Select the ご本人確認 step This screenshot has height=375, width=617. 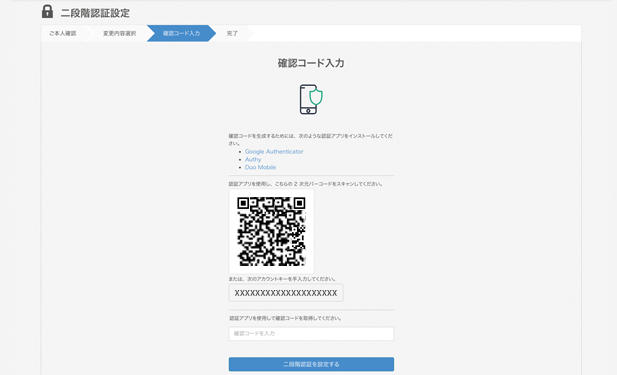click(x=63, y=33)
